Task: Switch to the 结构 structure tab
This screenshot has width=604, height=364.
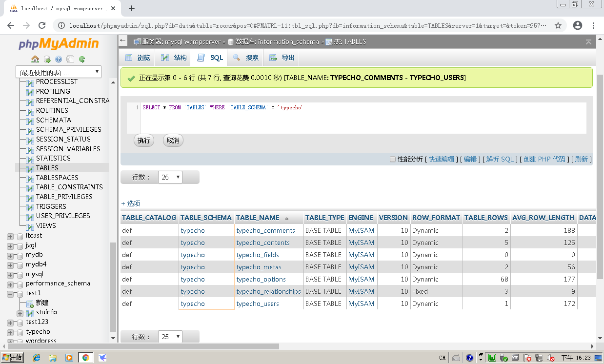Action: tap(173, 58)
